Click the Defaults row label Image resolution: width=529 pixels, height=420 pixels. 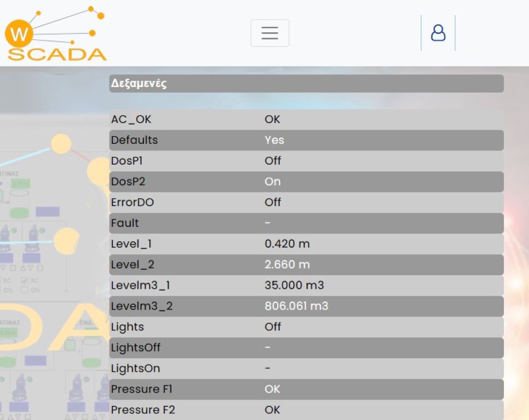[x=134, y=140]
